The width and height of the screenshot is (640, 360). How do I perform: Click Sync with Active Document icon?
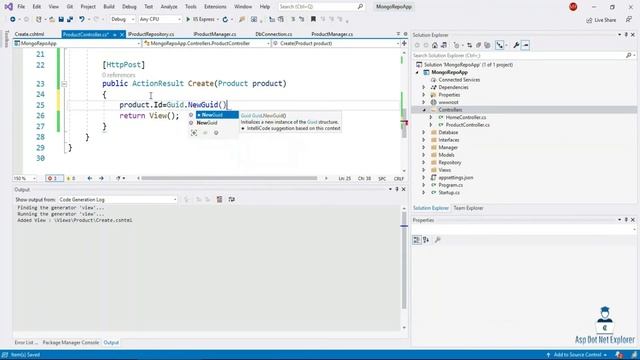[x=469, y=45]
